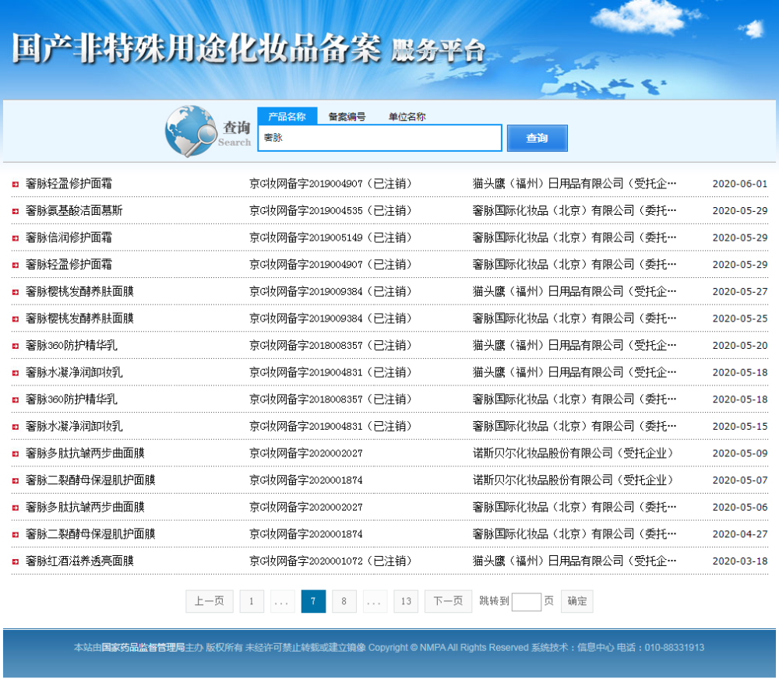Open the 奢脉红酒滋养透亮面膜 record
Viewport: 779px width, 700px height.
click(79, 561)
